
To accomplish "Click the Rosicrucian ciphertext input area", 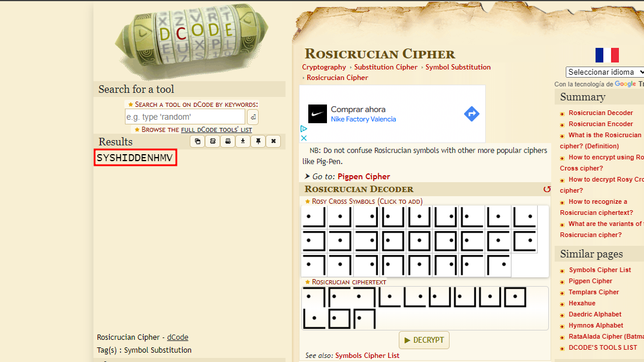I will click(x=424, y=308).
